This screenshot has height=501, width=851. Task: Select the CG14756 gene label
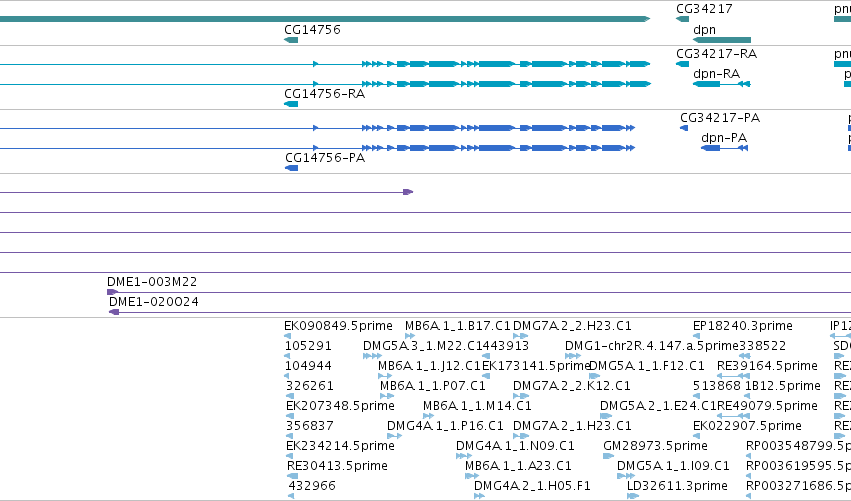tap(312, 30)
